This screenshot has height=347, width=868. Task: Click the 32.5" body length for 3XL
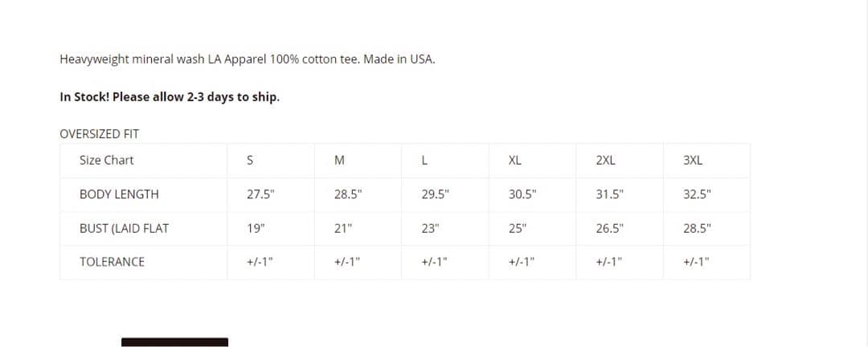(x=697, y=194)
